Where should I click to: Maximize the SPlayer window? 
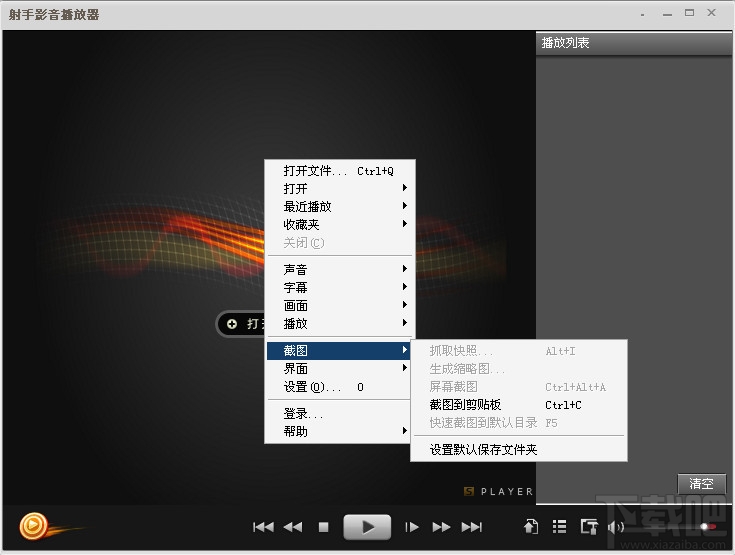(689, 13)
